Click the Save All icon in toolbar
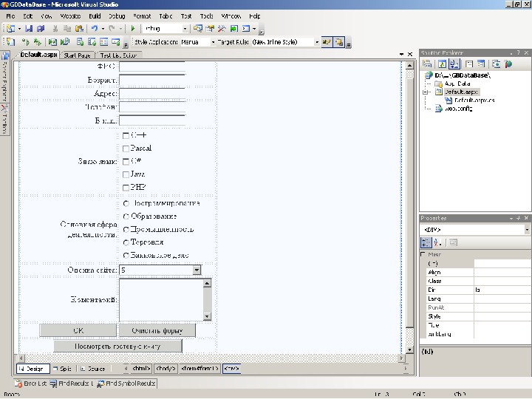This screenshot has height=399, width=532. (41, 29)
